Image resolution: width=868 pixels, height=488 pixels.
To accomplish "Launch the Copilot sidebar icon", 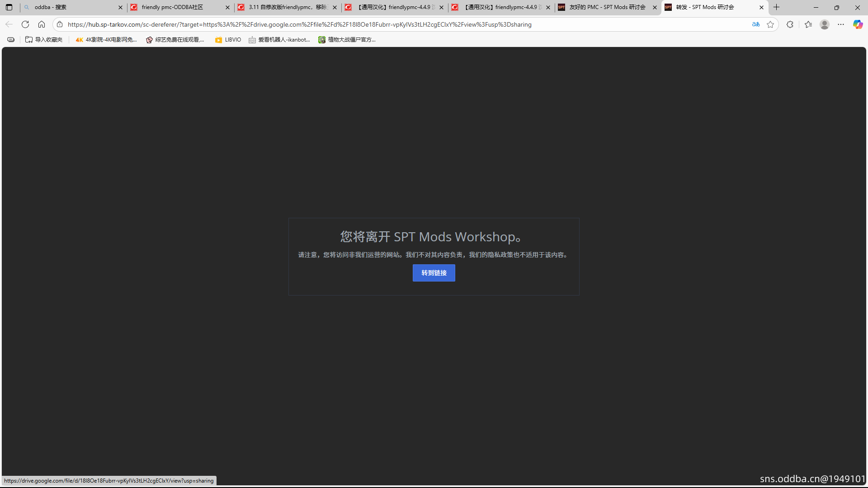I will (858, 24).
